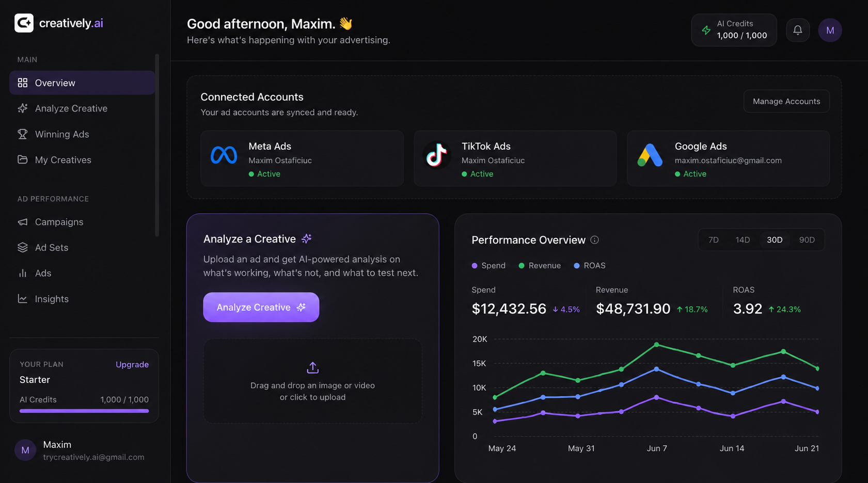This screenshot has width=868, height=483.
Task: Click the upload arrow icon in drop zone
Action: [x=312, y=367]
